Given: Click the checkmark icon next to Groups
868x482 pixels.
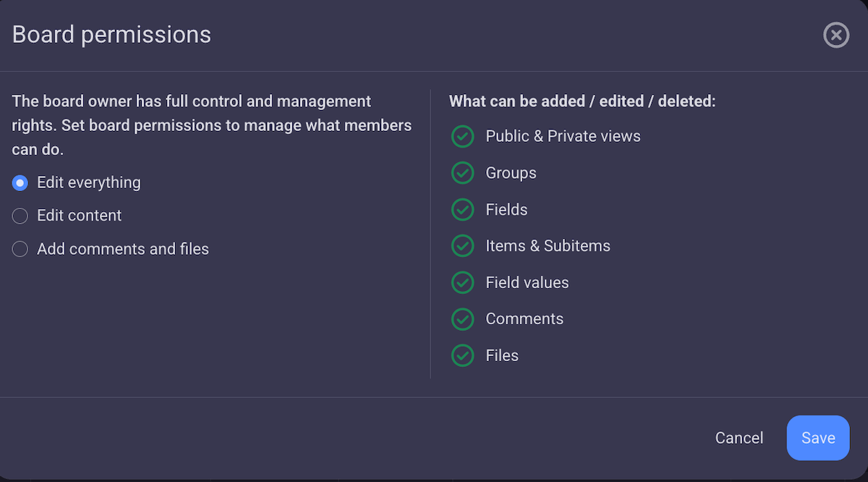Looking at the screenshot, I should (x=462, y=173).
